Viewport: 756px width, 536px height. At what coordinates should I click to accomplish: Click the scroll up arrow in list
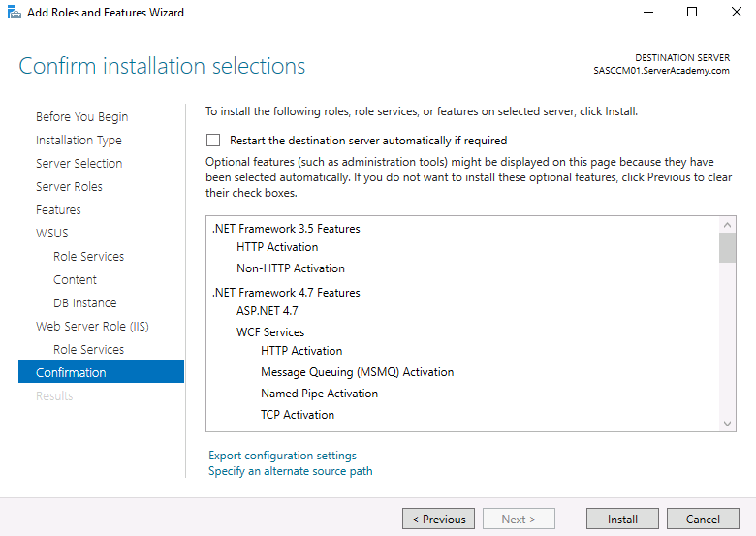tap(727, 225)
